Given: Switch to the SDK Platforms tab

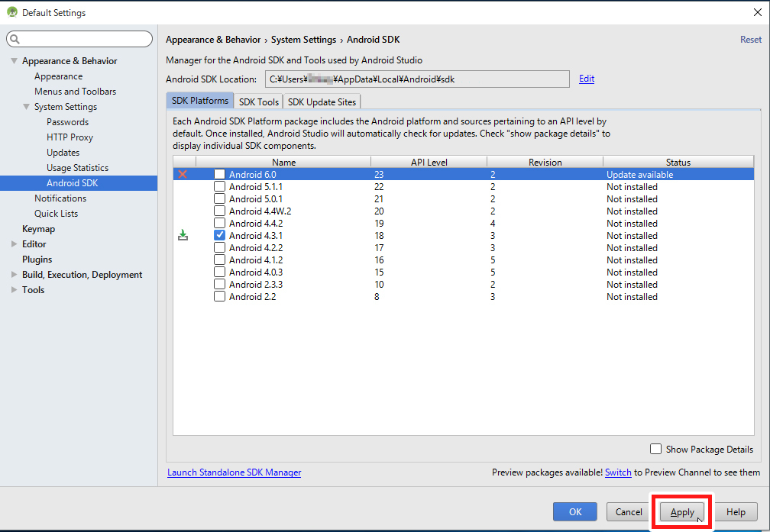Looking at the screenshot, I should point(200,101).
